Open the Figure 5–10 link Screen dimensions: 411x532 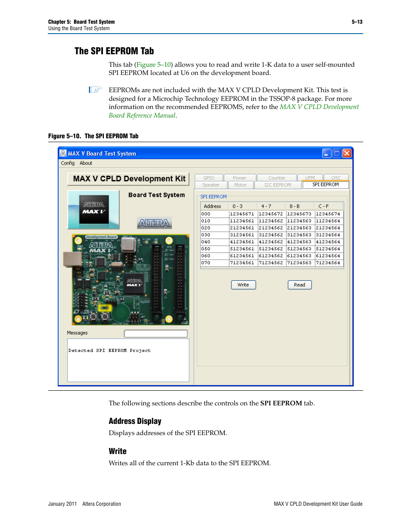coord(154,65)
